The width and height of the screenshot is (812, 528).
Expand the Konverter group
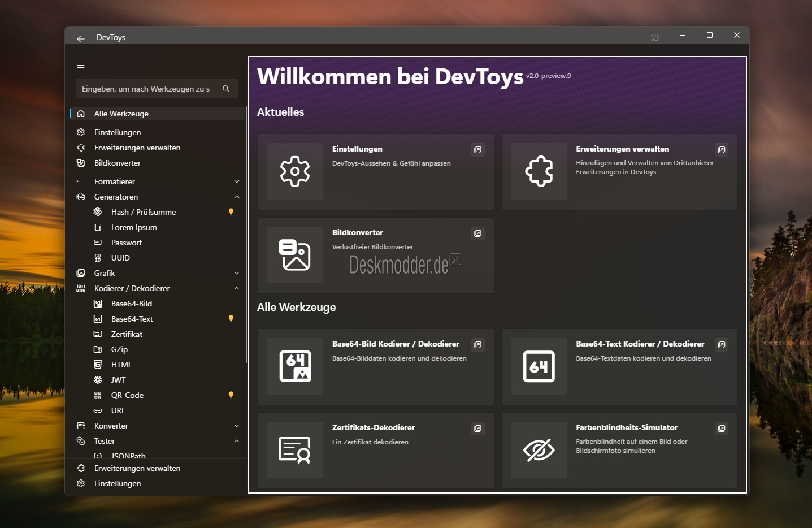(x=237, y=426)
